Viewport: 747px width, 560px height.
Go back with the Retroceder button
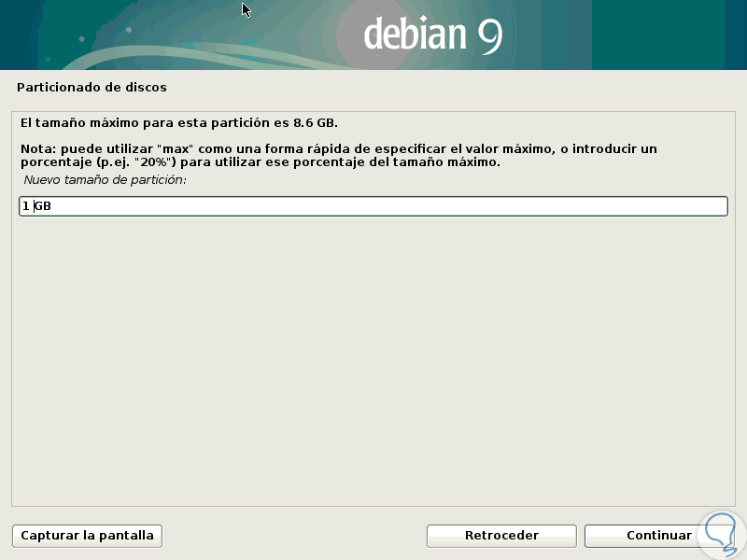(501, 536)
